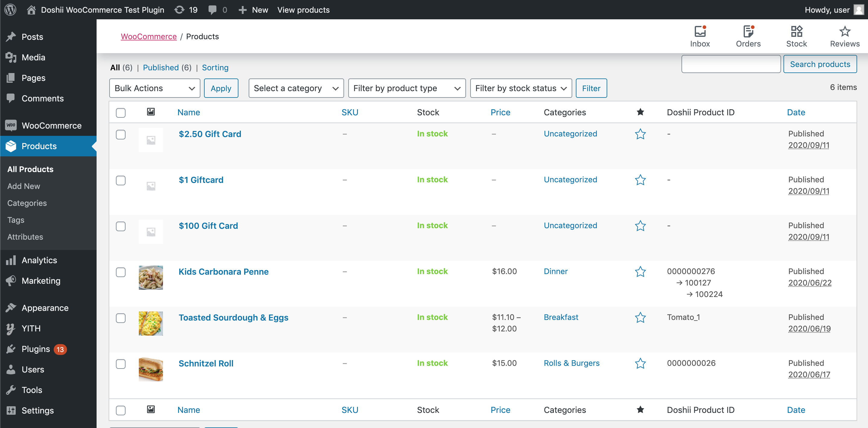Tick the select-all checkbox in table footer
Viewport: 868px width, 428px height.
121,410
